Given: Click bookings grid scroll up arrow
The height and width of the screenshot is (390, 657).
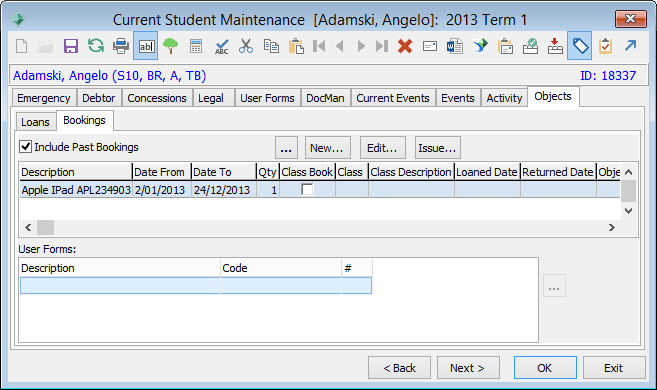Looking at the screenshot, I should coord(629,172).
